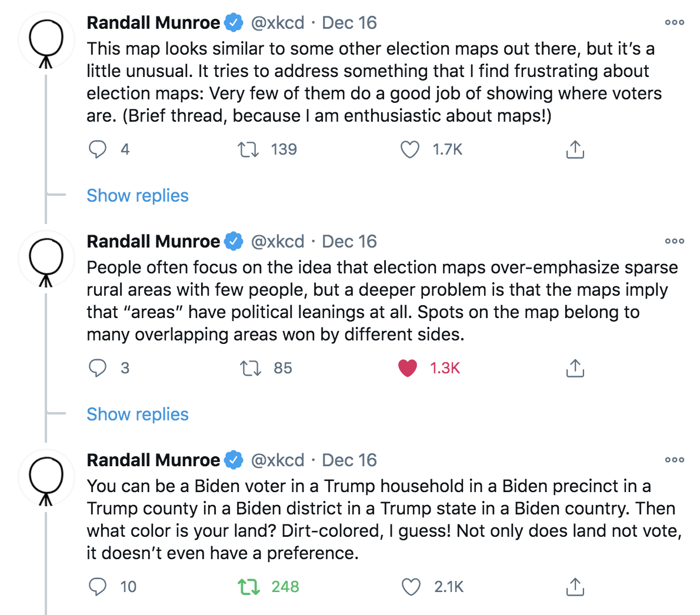Share the third tweet about Biden voter
The width and height of the screenshot is (700, 615).
[x=575, y=587]
